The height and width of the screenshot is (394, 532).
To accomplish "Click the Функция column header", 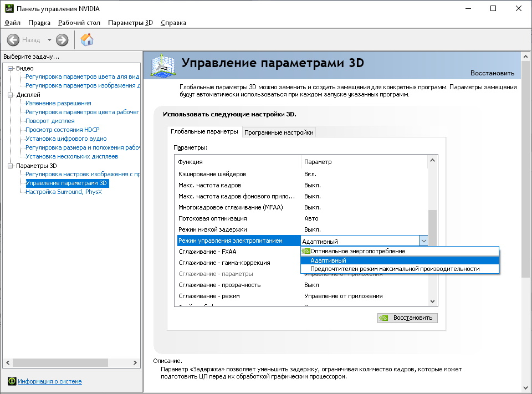I will pyautogui.click(x=238, y=162).
